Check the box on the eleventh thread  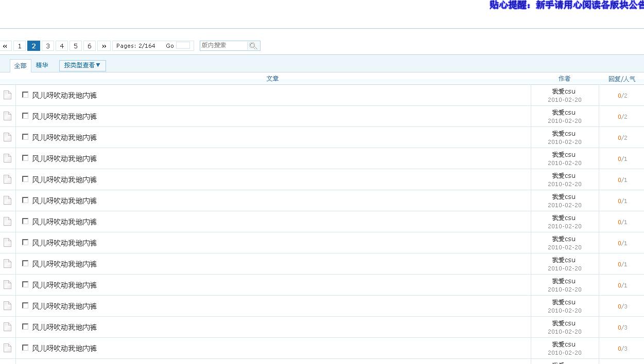pyautogui.click(x=25, y=305)
